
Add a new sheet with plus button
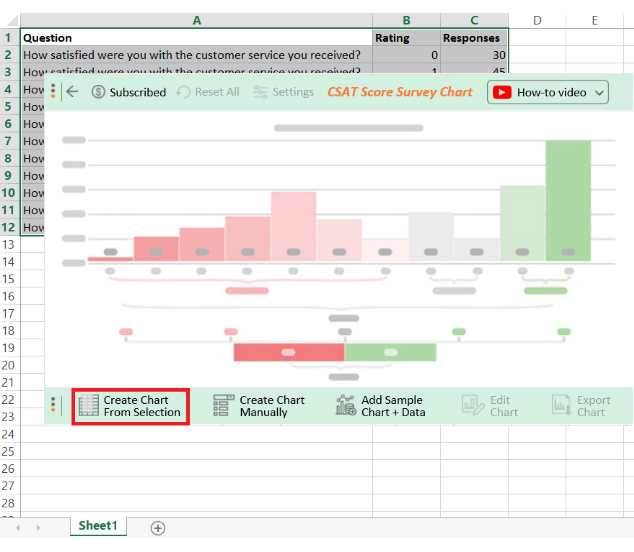[x=158, y=528]
